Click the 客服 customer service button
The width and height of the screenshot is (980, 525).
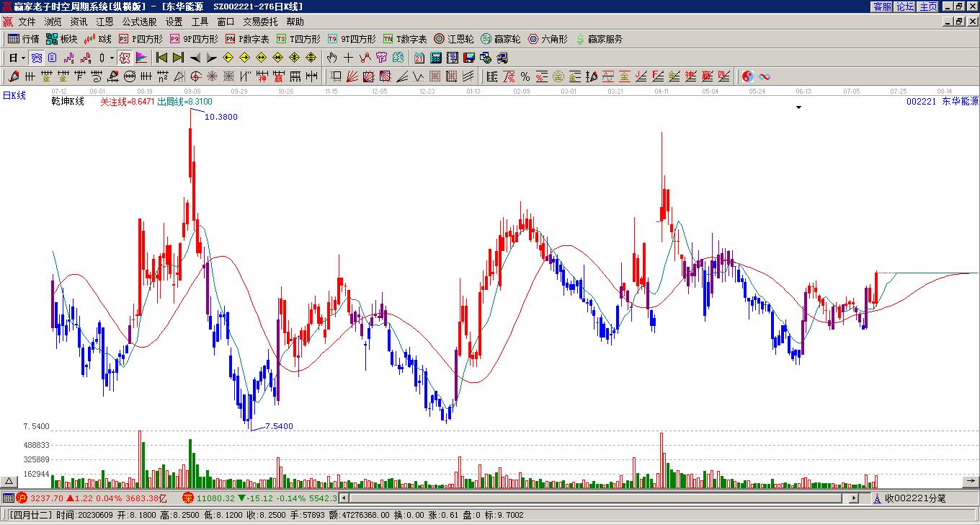click(883, 6)
